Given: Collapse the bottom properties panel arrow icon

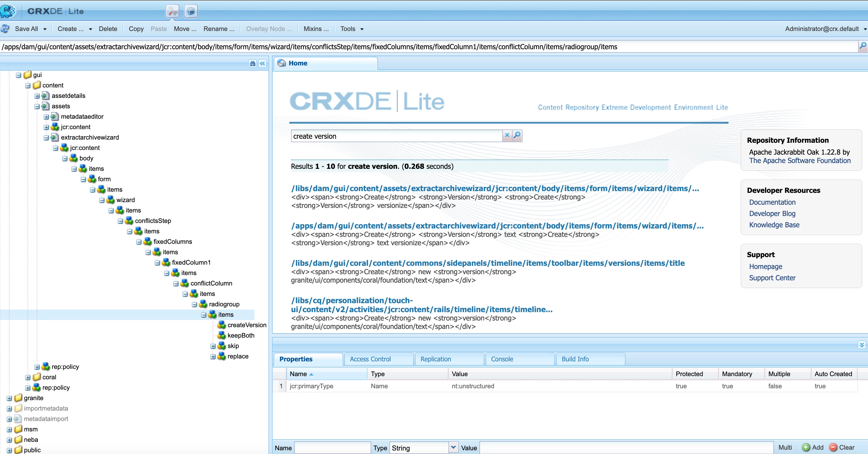Looking at the screenshot, I should (x=862, y=345).
